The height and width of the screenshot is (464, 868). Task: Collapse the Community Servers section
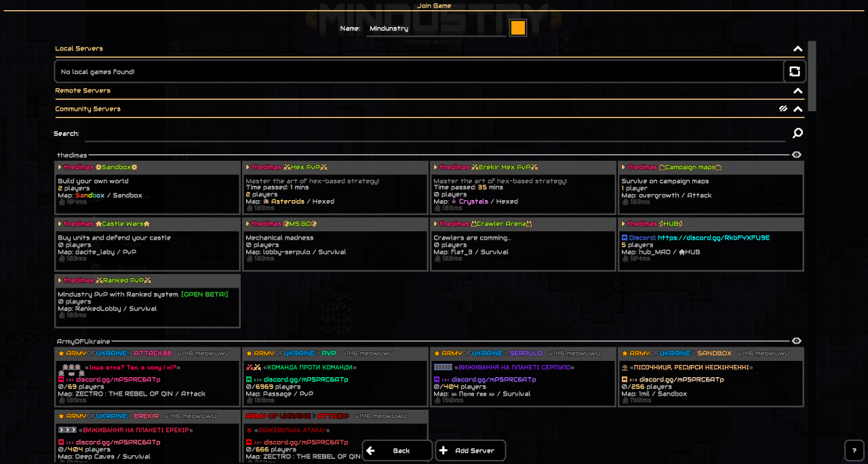click(797, 109)
